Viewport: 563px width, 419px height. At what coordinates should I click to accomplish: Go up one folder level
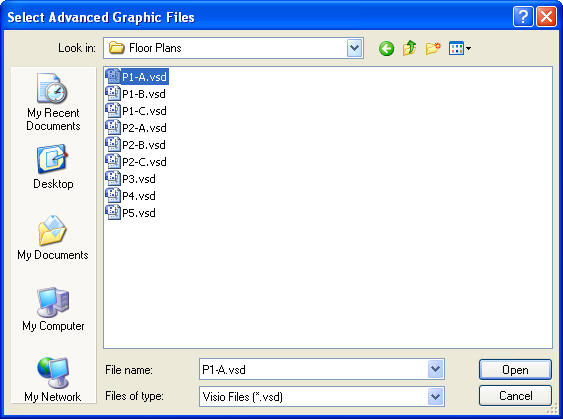click(x=409, y=48)
